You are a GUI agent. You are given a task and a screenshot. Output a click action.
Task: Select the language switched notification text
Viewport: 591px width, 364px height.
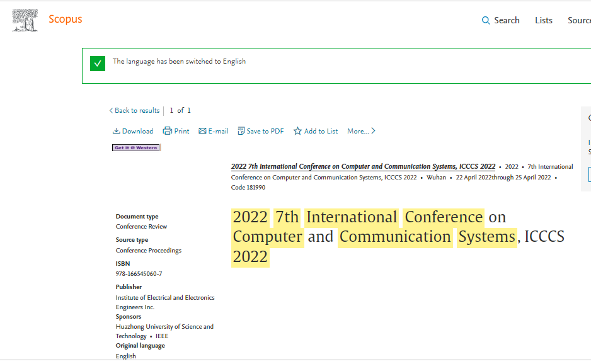click(x=179, y=61)
